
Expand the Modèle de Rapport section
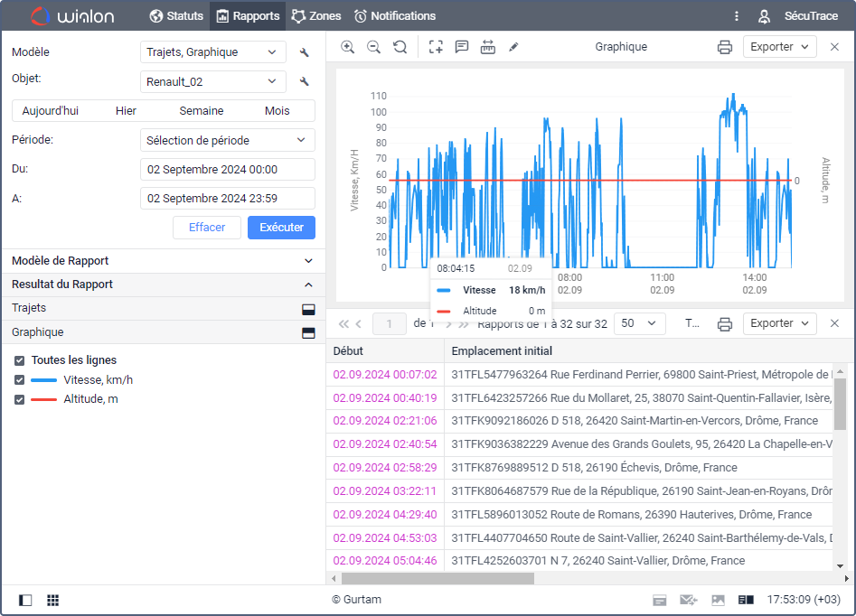(x=163, y=261)
